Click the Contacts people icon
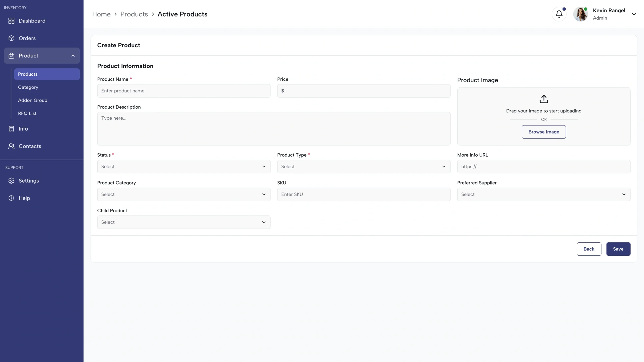The width and height of the screenshot is (644, 362). pyautogui.click(x=11, y=146)
